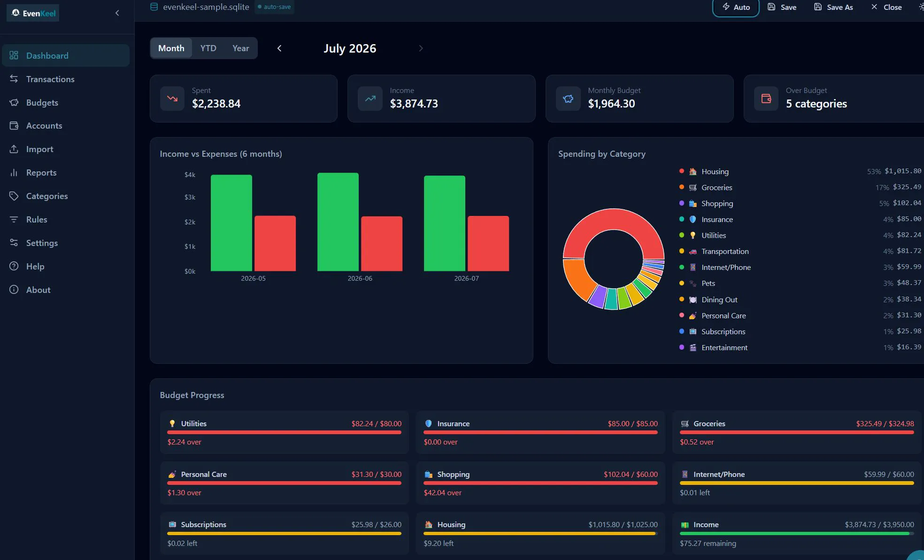Click the Settings sliders icon
The width and height of the screenshot is (924, 560).
tap(14, 243)
